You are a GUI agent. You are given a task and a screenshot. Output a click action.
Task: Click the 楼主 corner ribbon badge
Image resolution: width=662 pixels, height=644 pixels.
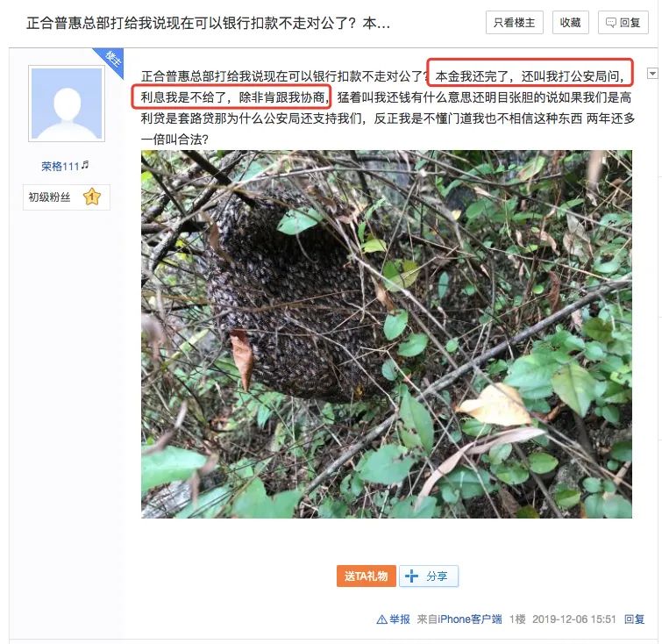111,61
